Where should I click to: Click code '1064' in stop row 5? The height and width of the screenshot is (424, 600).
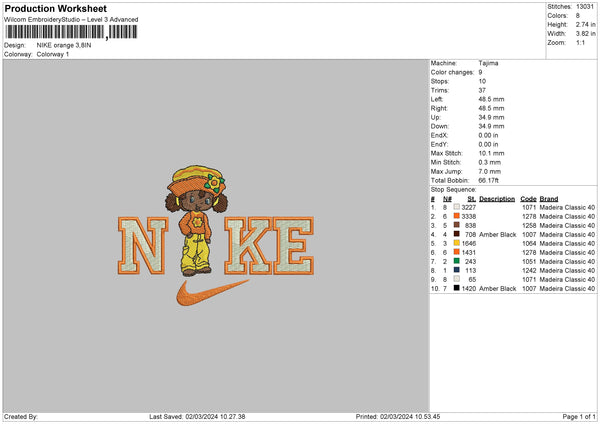click(529, 243)
